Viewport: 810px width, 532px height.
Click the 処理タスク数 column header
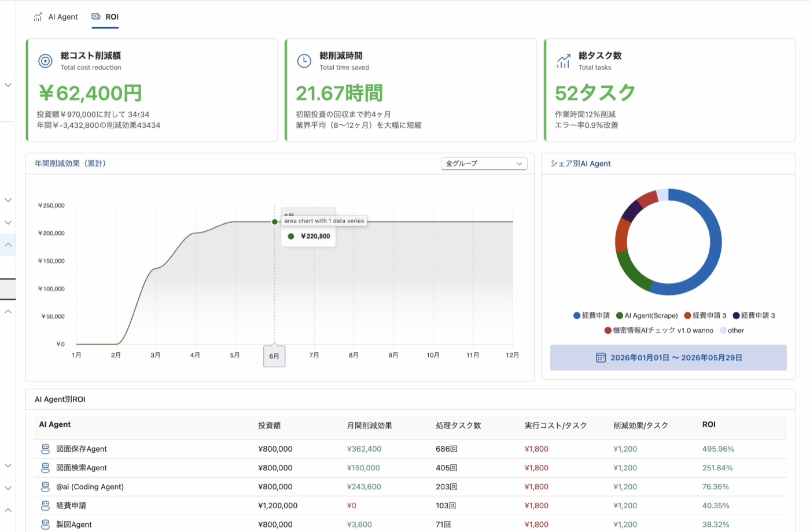(x=458, y=425)
